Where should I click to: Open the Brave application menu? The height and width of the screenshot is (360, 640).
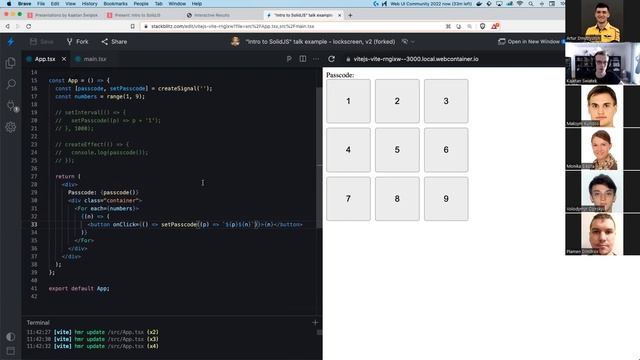pyautogui.click(x=24, y=4)
